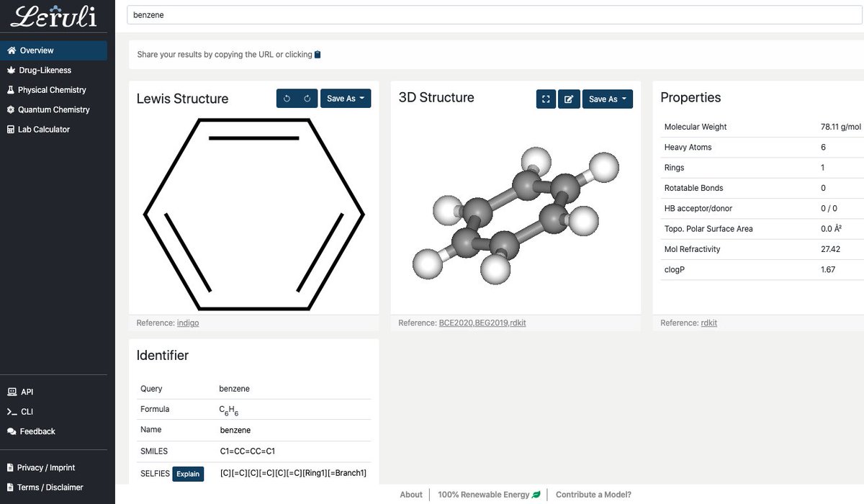
Task: Click the document icon beside Terms / Disclaimer
Action: pos(10,487)
